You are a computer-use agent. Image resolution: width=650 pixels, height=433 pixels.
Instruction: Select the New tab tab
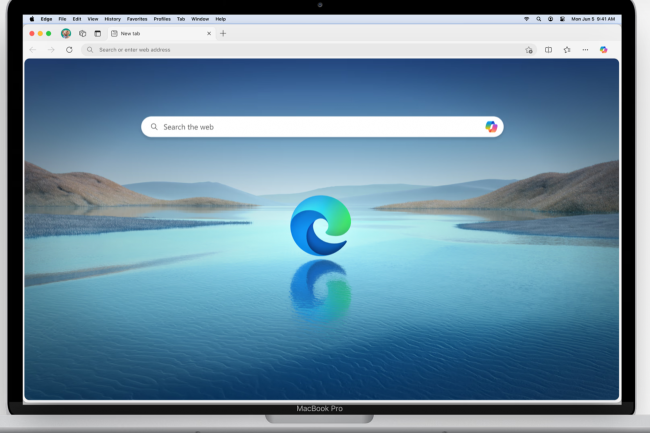(150, 33)
